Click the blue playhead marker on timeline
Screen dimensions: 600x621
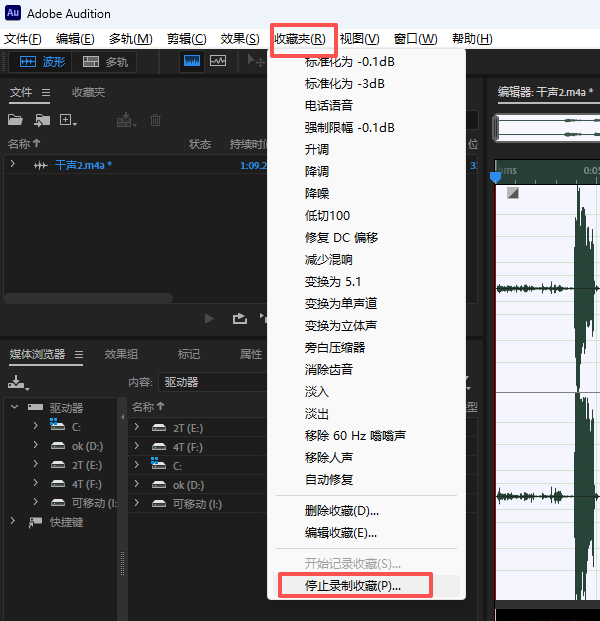(x=495, y=177)
